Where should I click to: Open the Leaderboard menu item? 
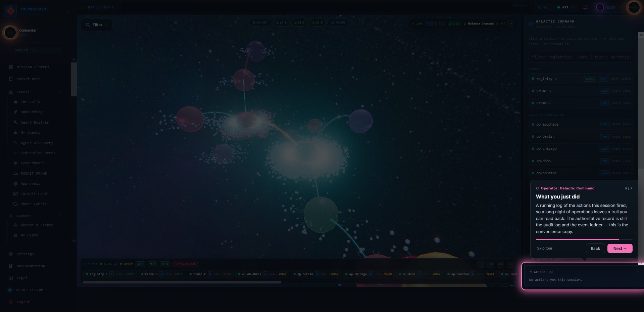click(33, 163)
